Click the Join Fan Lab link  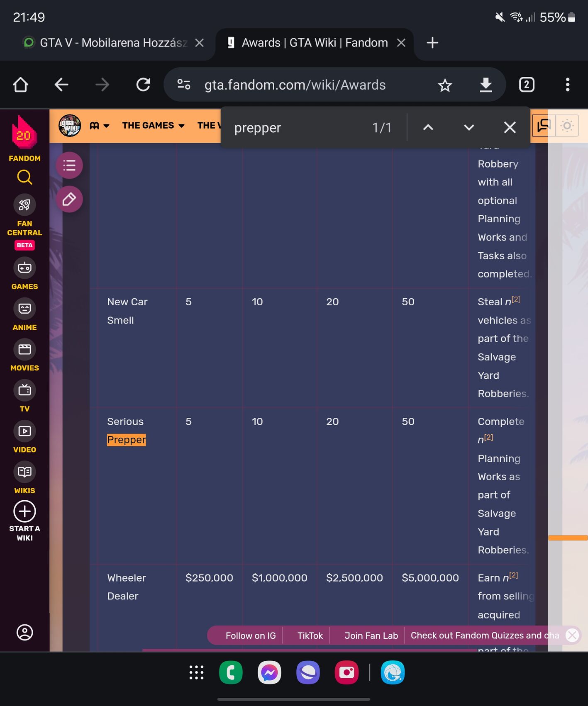click(x=371, y=635)
